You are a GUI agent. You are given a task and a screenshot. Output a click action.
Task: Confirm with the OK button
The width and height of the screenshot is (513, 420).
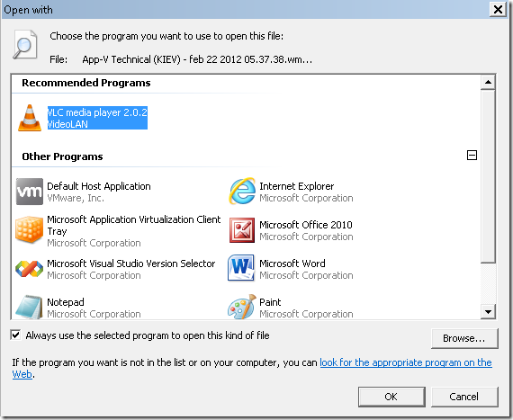391,397
